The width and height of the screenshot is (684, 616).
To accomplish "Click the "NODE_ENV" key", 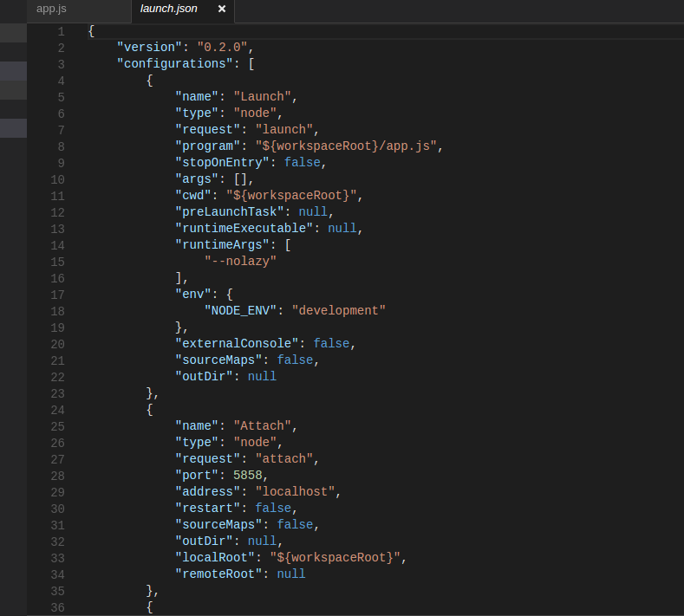I will coord(240,310).
